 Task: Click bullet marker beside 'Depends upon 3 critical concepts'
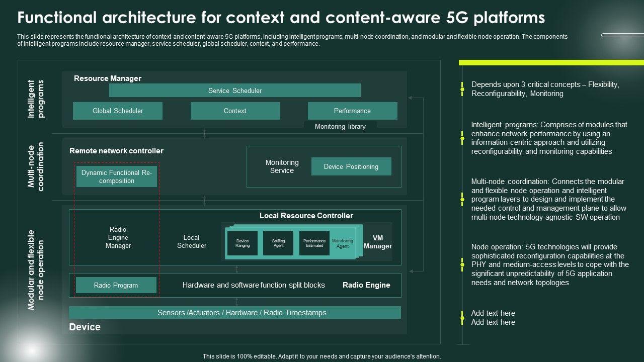(462, 89)
